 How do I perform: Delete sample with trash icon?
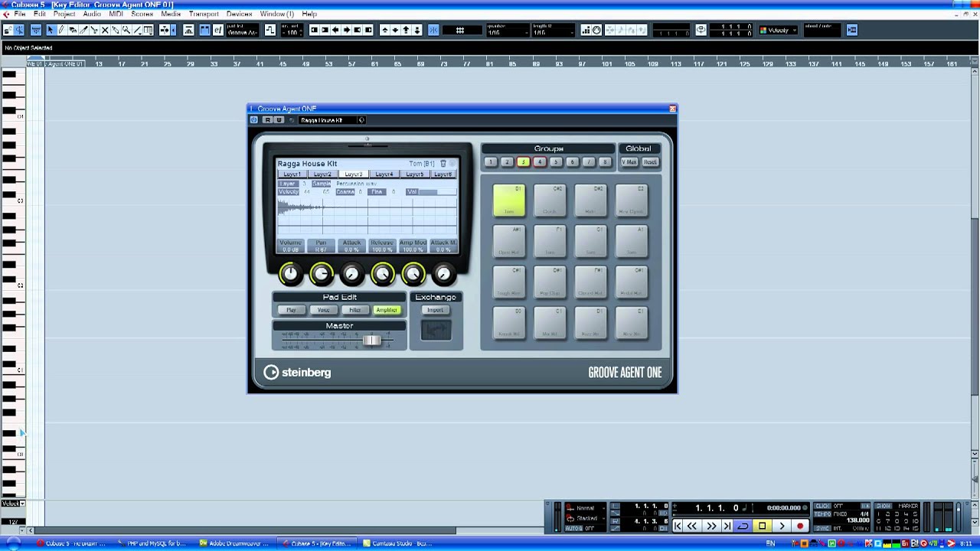443,164
